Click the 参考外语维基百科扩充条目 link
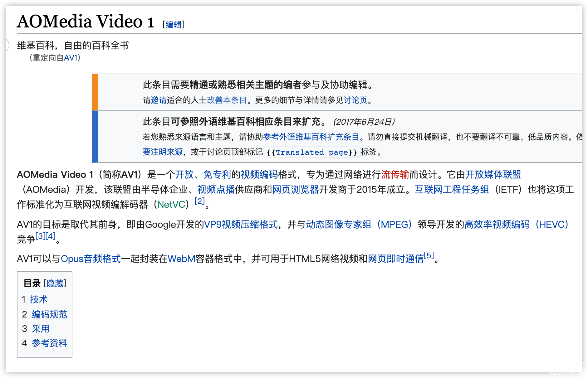 point(311,137)
